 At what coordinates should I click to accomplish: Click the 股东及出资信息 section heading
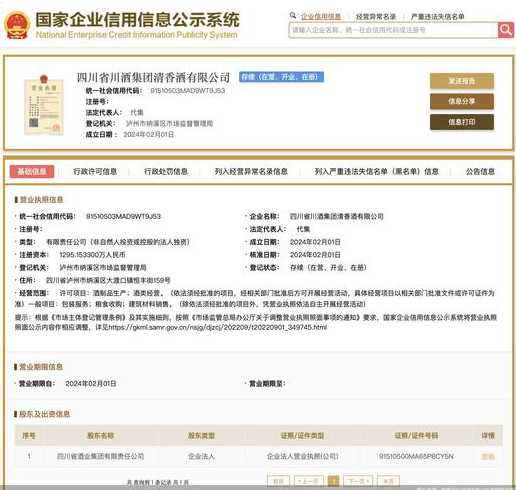[x=45, y=414]
